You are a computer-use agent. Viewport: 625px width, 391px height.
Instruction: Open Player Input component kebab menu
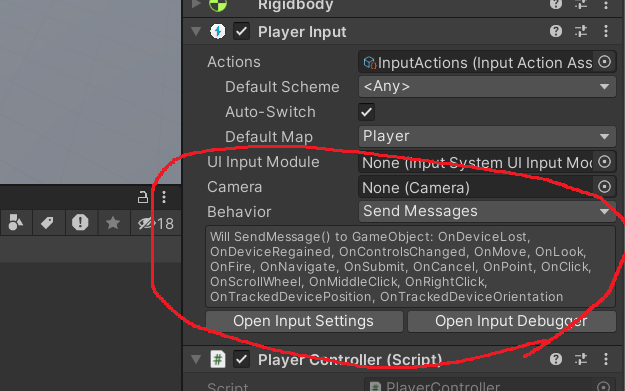[606, 31]
